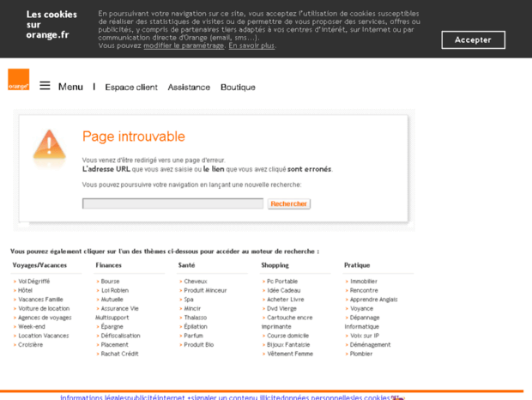The image size is (532, 400).
Task: Open Mincir link
Action: 192,308
